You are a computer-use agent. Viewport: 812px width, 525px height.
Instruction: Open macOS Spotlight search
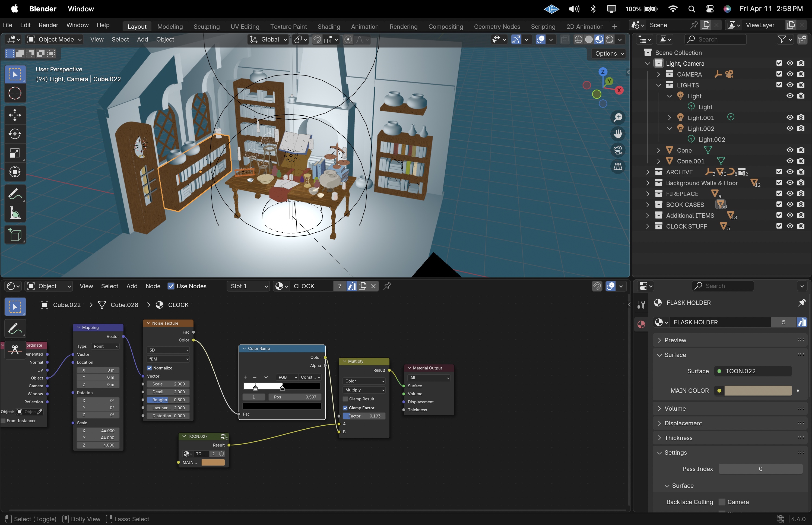(692, 9)
